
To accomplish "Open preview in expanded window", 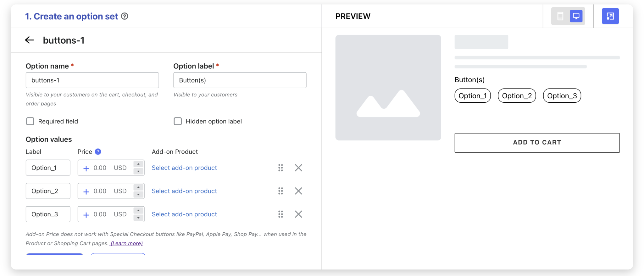I will pyautogui.click(x=610, y=16).
